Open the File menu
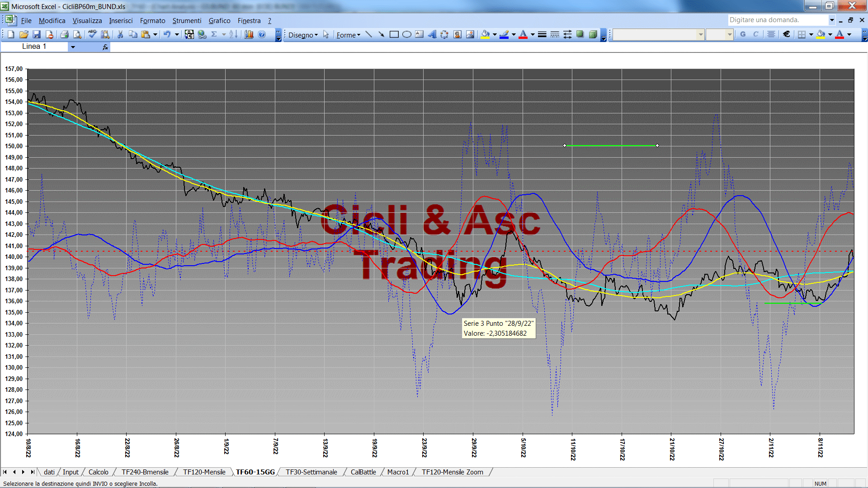 (26, 21)
